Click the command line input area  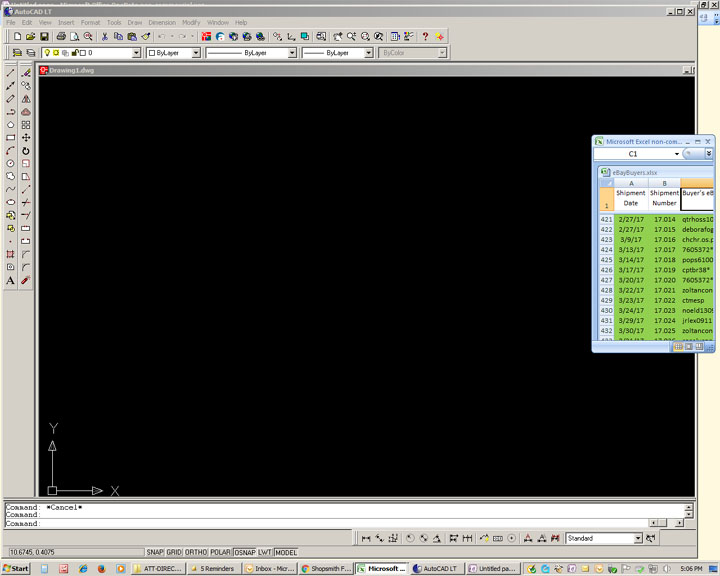[326, 524]
